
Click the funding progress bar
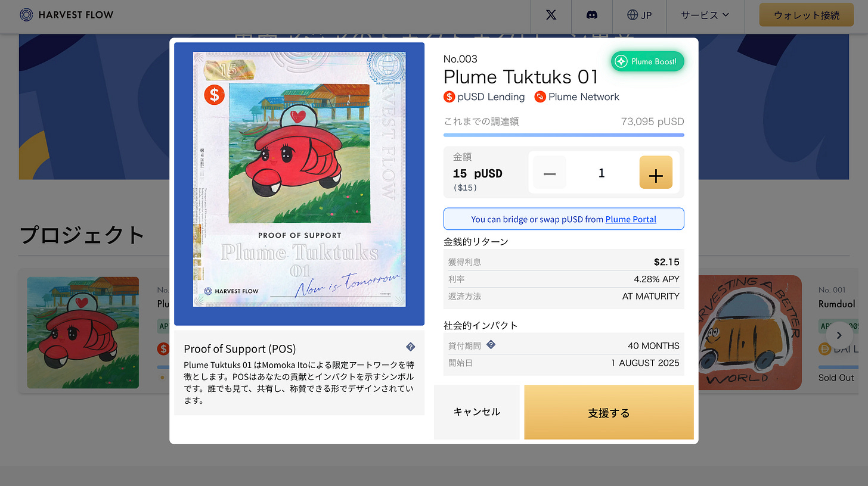[x=564, y=135]
